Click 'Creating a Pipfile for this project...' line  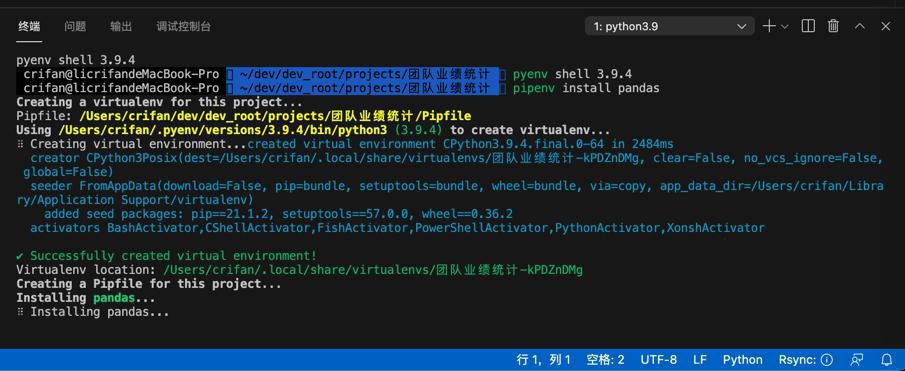tap(149, 284)
